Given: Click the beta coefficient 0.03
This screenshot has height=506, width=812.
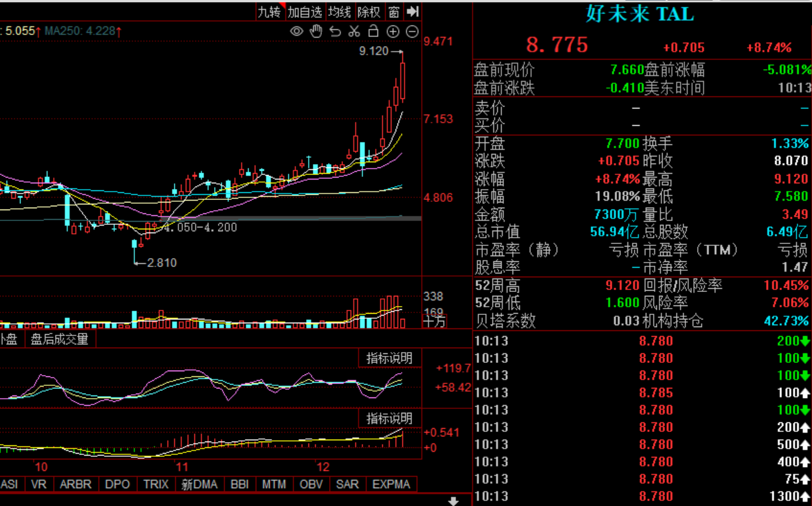Looking at the screenshot, I should pos(626,320).
